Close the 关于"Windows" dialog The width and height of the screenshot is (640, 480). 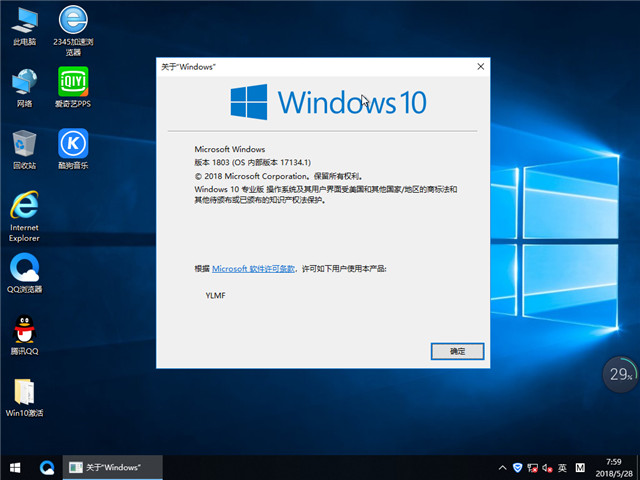coord(481,67)
